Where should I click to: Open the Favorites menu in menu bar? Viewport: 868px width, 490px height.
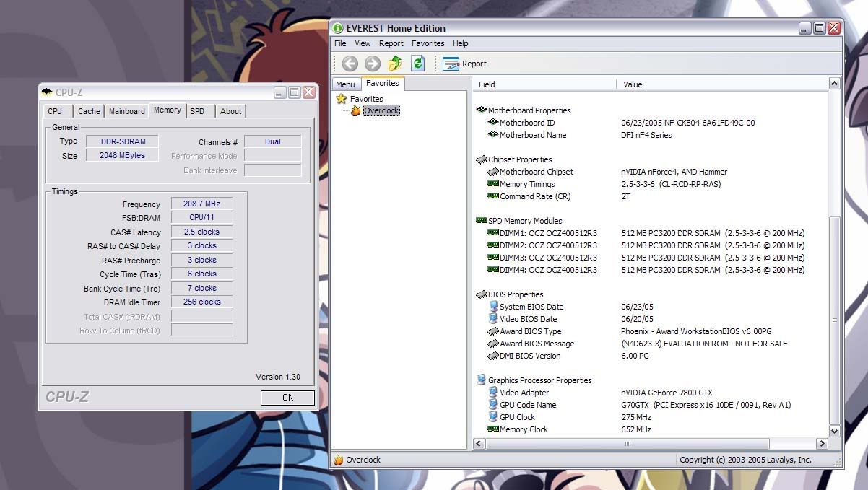428,43
